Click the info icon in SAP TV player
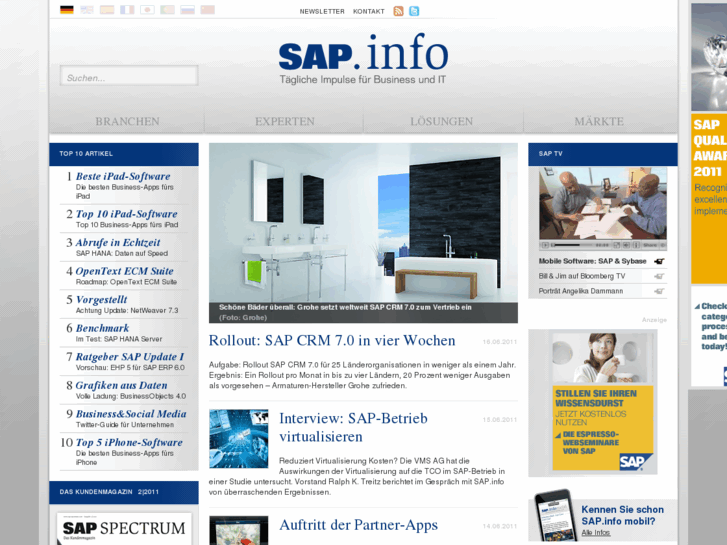 [x=636, y=245]
